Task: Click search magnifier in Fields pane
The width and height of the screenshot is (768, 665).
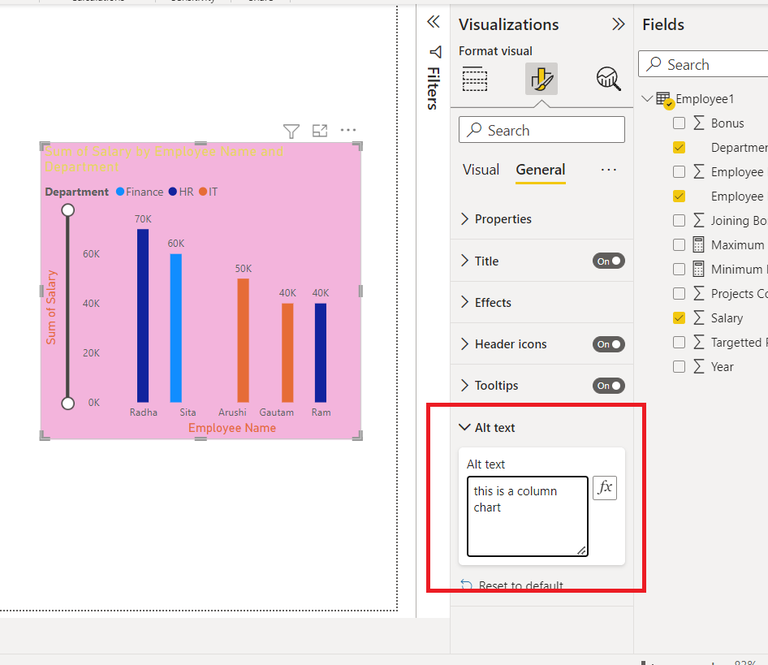Action: pos(654,64)
